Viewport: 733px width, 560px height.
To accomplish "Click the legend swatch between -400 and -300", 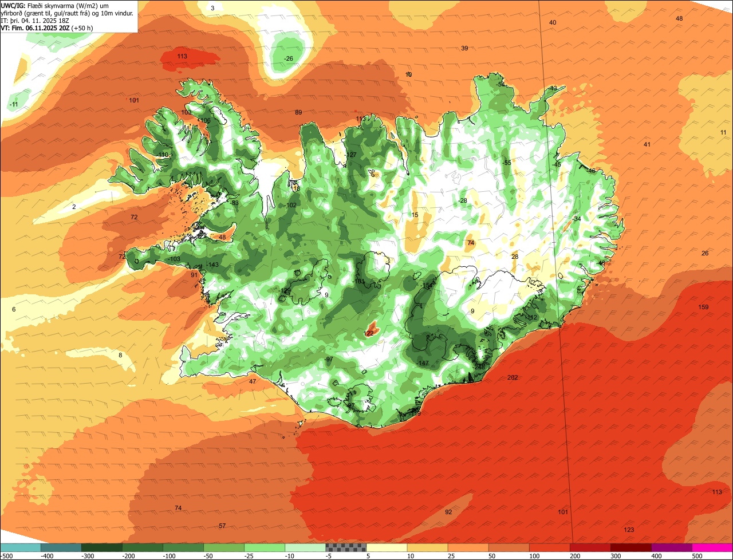I will tap(61, 547).
